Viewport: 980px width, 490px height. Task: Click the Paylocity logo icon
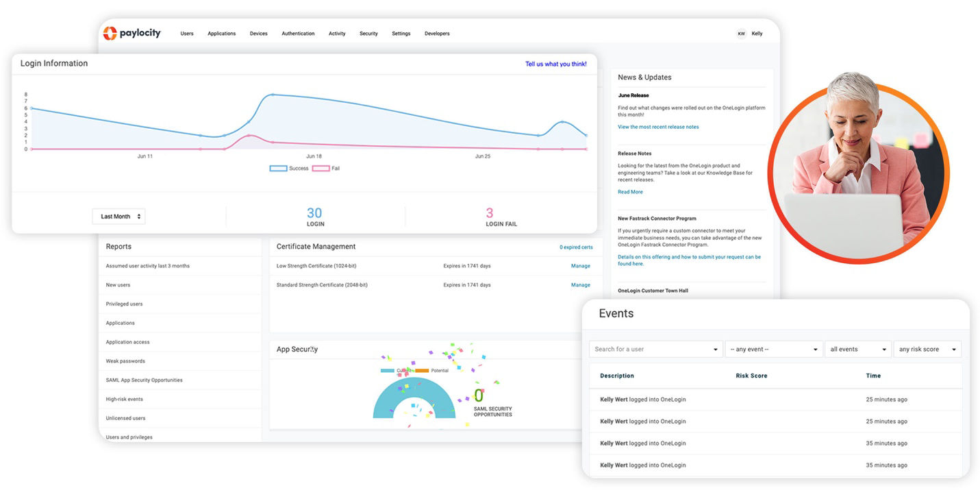pyautogui.click(x=110, y=33)
